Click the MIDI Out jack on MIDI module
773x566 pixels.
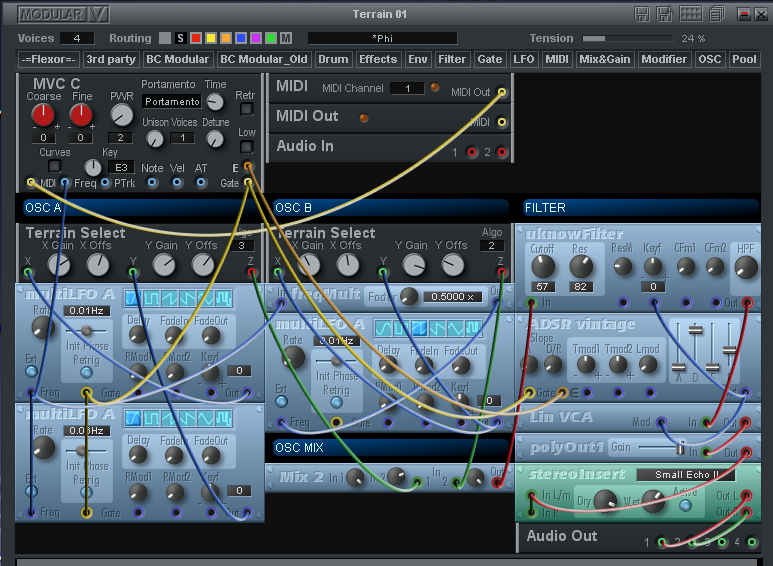coord(501,92)
